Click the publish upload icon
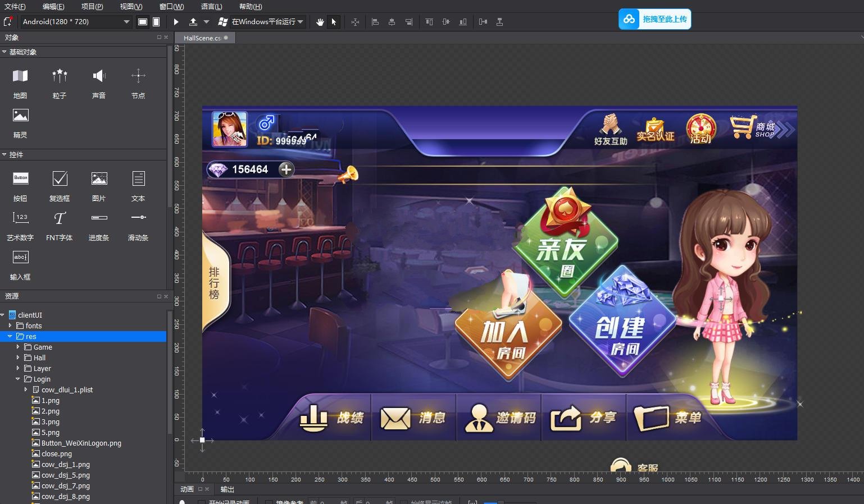864x504 pixels. (193, 22)
